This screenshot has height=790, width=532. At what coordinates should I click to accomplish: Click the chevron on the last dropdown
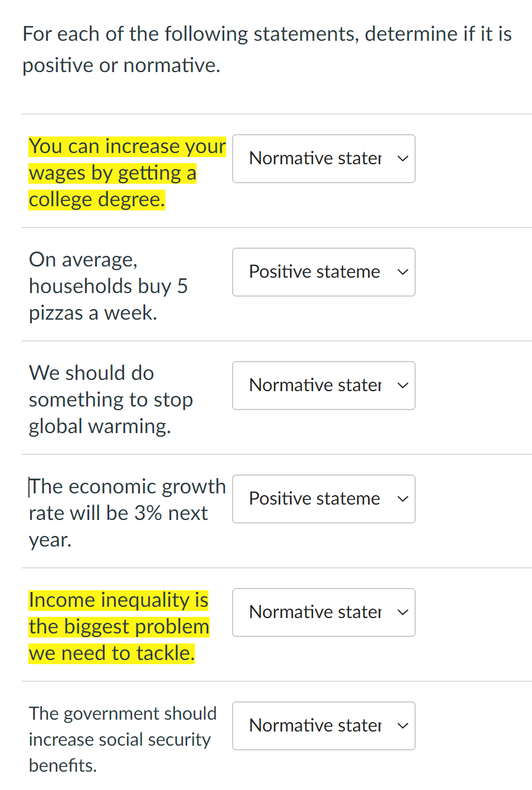tap(402, 726)
